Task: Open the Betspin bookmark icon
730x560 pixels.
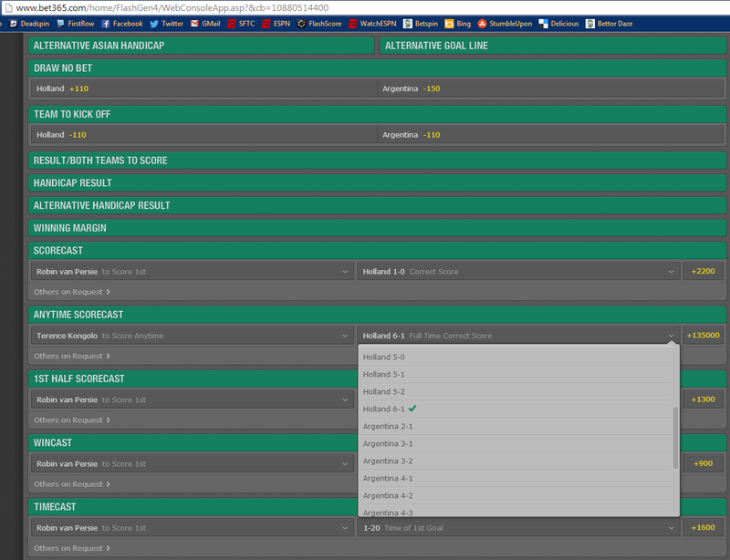Action: (x=408, y=24)
